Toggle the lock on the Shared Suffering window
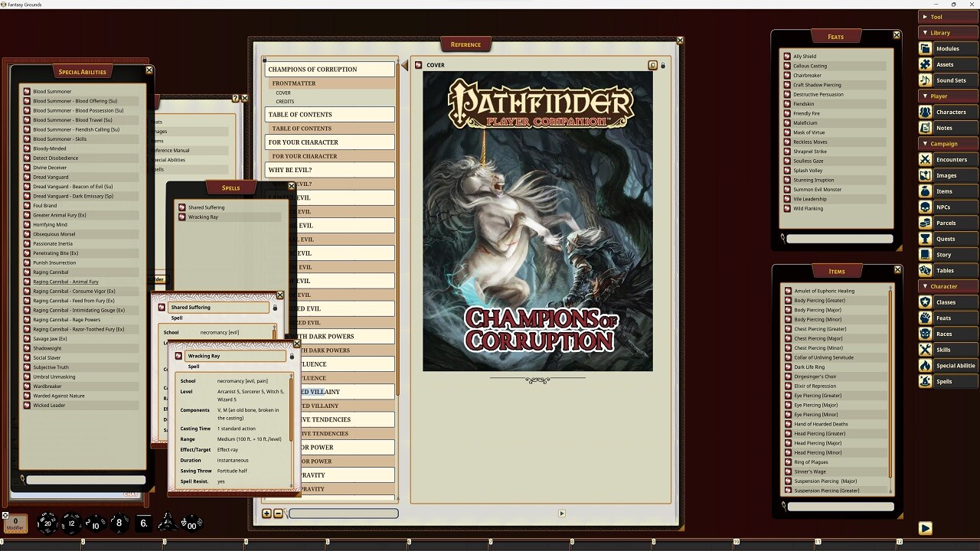 pos(274,307)
